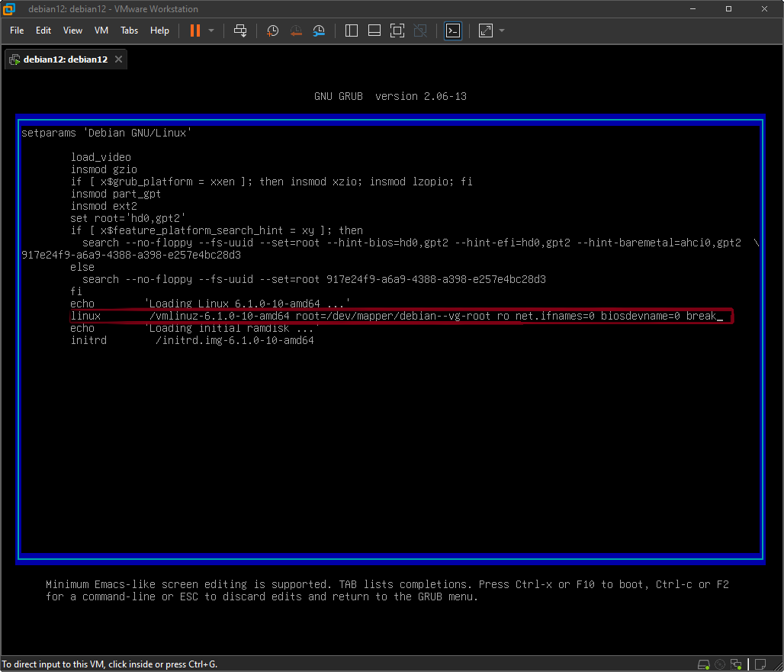The image size is (784, 672).
Task: Open the snapshot manager
Action: [x=319, y=31]
